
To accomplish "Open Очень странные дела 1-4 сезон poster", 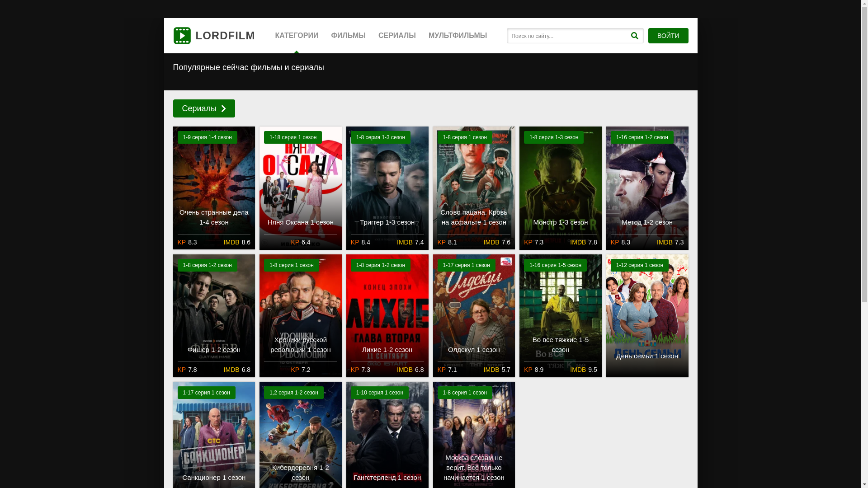I will (x=214, y=188).
